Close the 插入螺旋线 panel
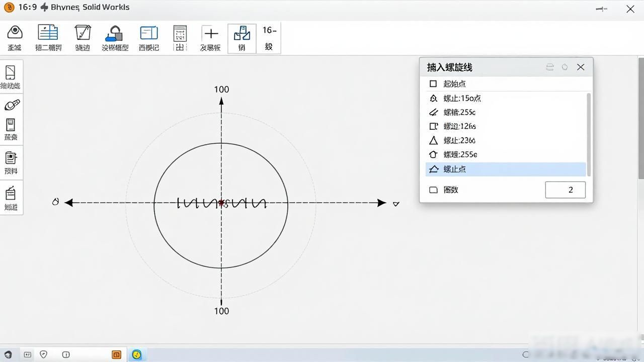Viewport: 644px width, 362px height. [581, 67]
